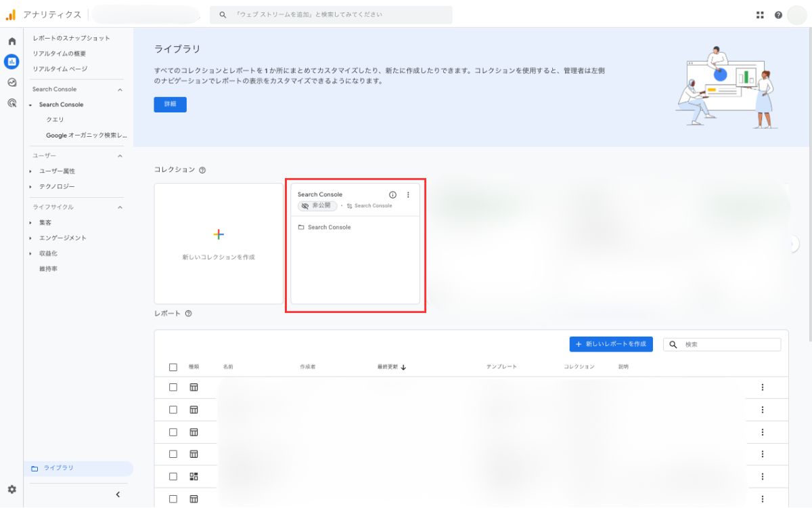812x508 pixels.
Task: Open the Reports icon in left rail
Action: click(x=12, y=62)
